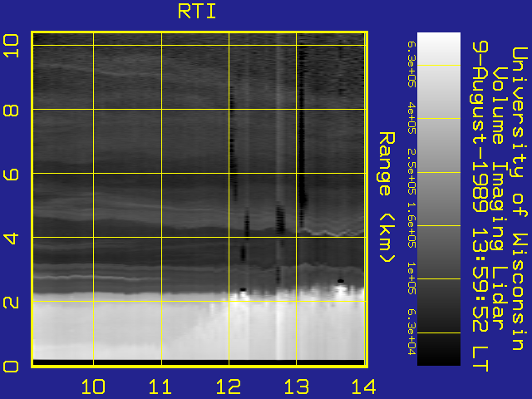Click the Range (km) axis title
532x399 pixels.
(387, 197)
